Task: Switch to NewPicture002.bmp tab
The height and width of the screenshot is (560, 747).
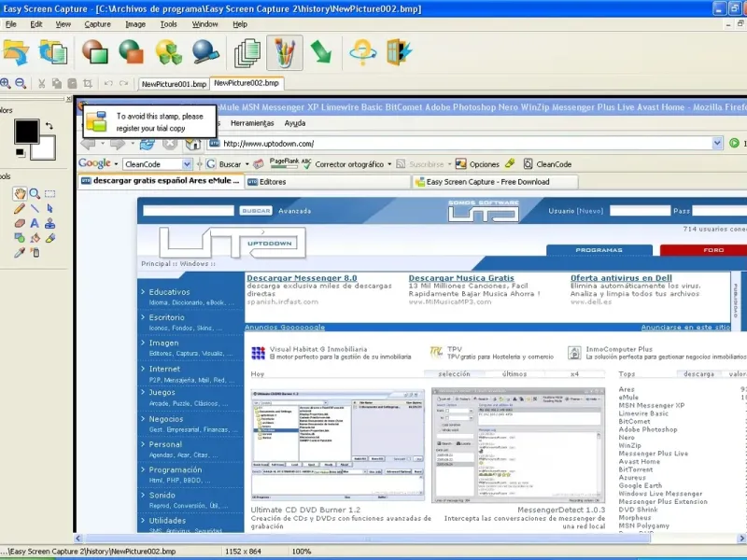Action: (x=247, y=83)
